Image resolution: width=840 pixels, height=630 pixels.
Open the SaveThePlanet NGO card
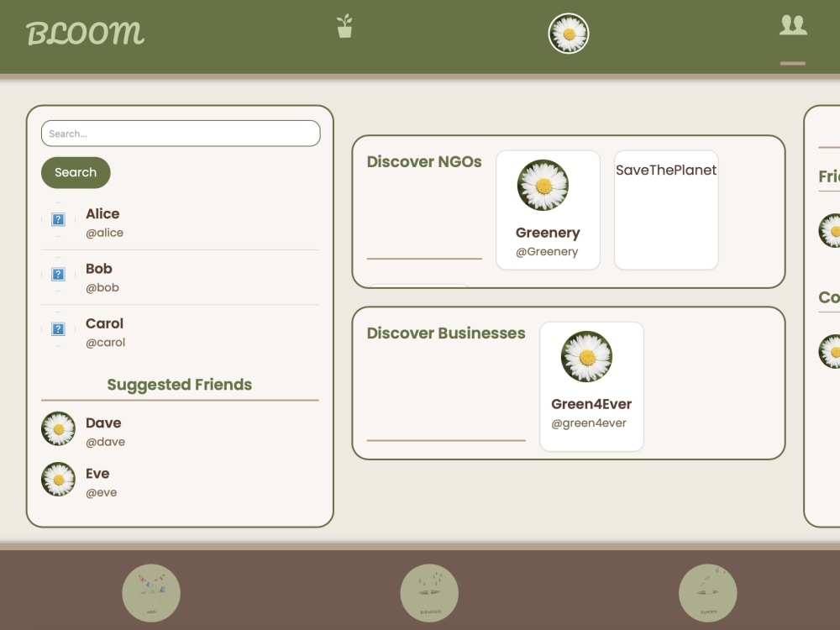[x=666, y=210]
